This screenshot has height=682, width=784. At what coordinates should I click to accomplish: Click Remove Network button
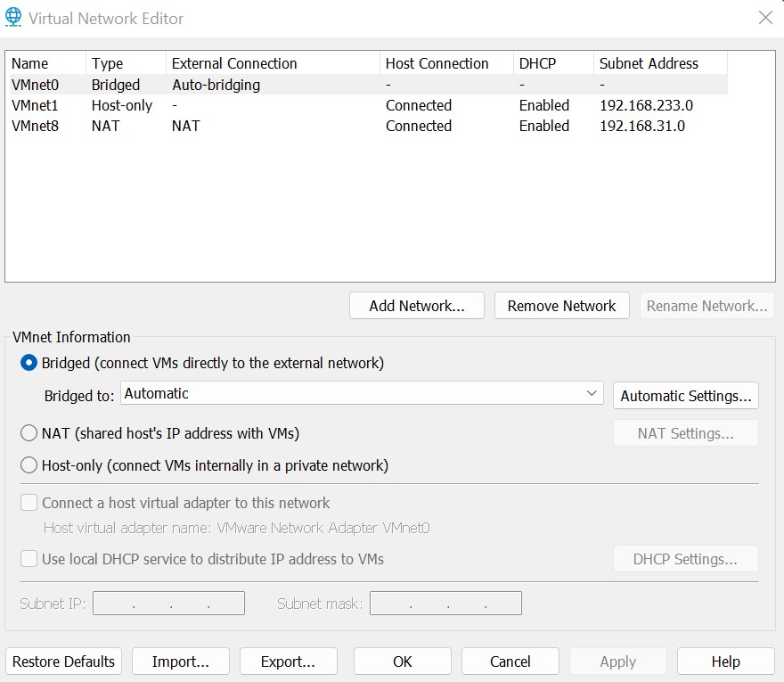pyautogui.click(x=561, y=306)
